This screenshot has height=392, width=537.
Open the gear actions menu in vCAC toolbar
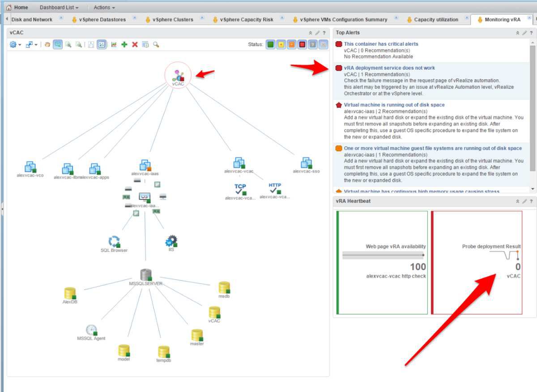pos(15,44)
